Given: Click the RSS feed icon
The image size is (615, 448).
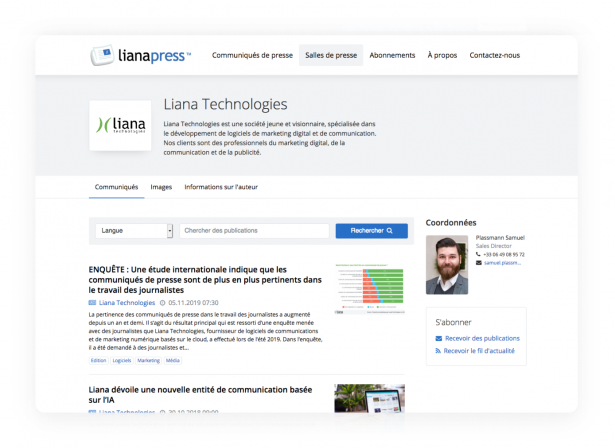Looking at the screenshot, I should click(438, 351).
